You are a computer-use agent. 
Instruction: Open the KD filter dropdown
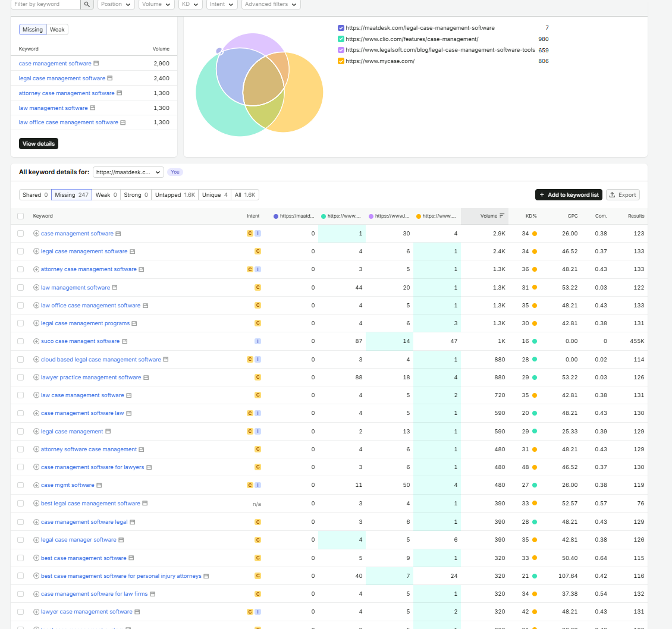(190, 4)
